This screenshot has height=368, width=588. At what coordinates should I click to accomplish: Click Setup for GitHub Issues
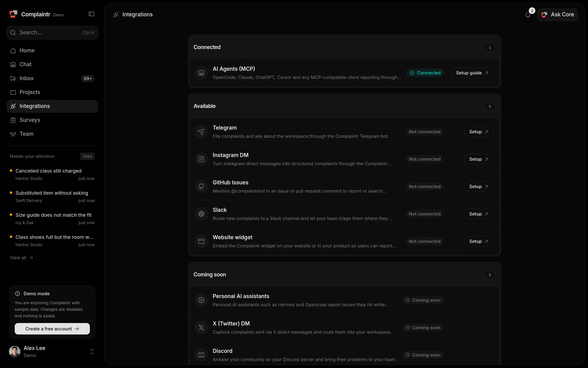(x=479, y=186)
